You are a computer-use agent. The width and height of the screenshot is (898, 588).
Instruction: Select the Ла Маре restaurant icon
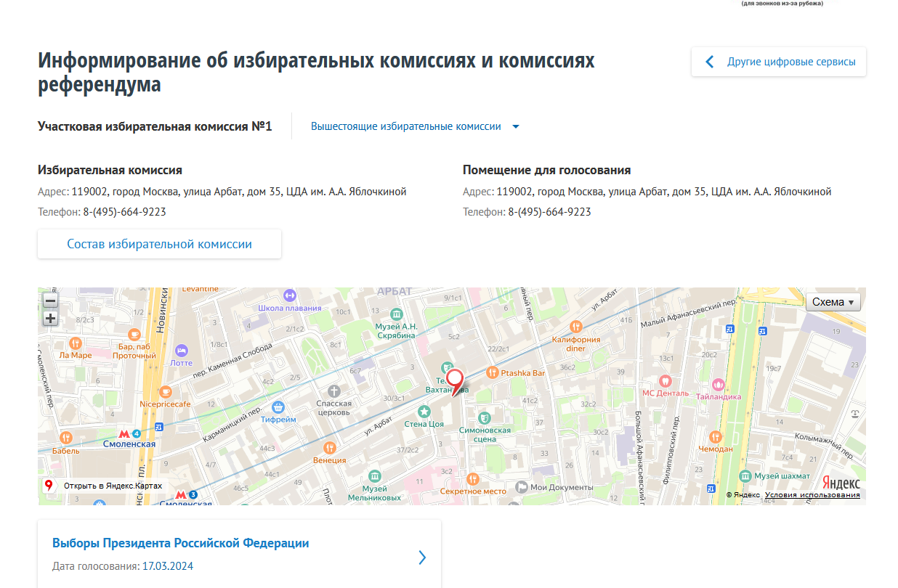pyautogui.click(x=75, y=343)
